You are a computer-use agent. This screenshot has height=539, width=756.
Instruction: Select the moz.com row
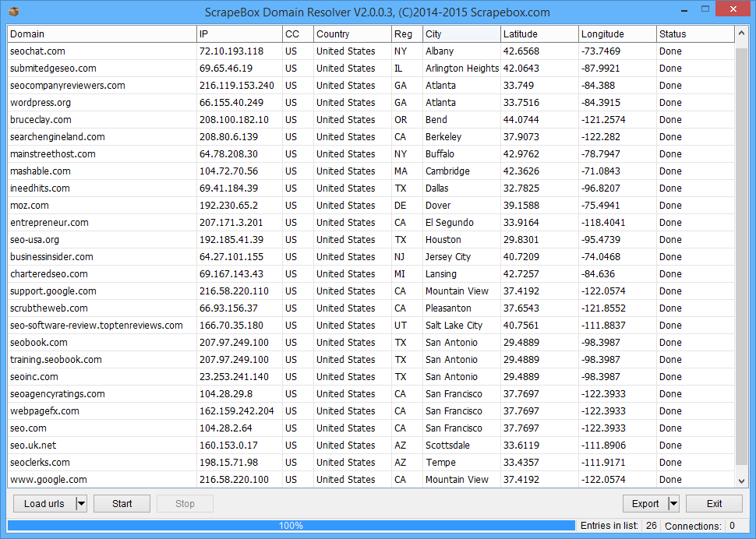click(x=30, y=206)
